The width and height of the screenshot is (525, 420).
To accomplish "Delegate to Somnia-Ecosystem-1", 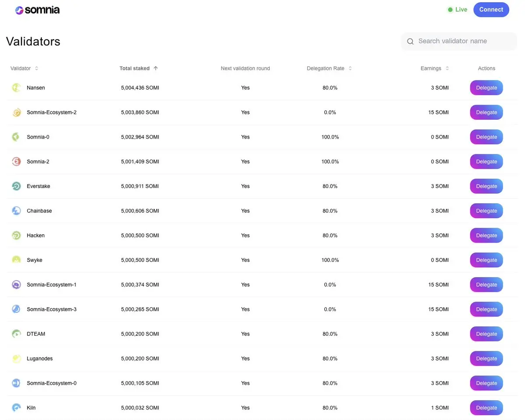I will (486, 285).
